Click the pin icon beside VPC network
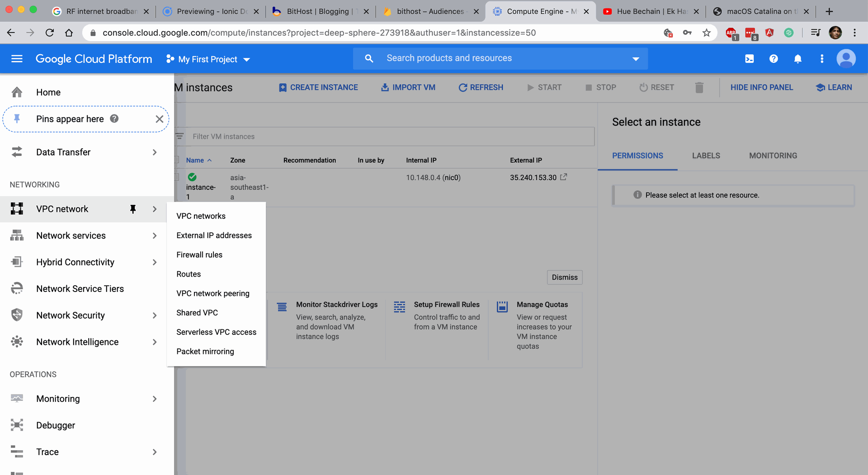This screenshot has width=868, height=475. (133, 209)
